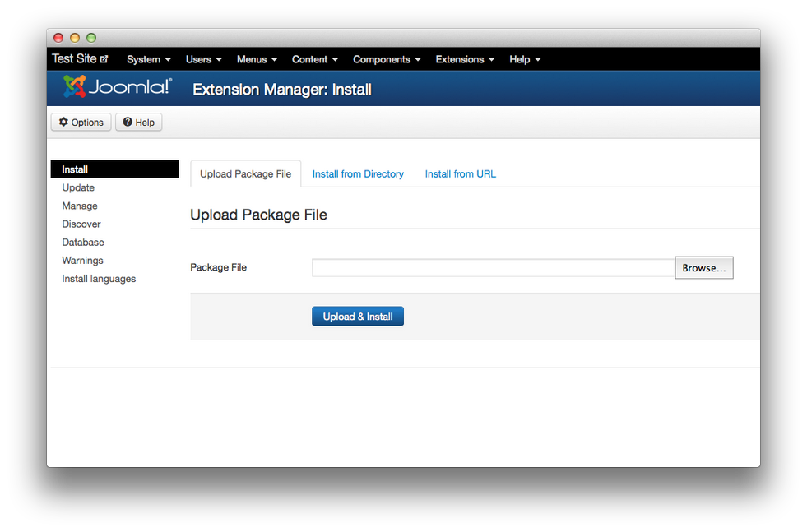The image size is (807, 532).
Task: Click the Upload & Install button
Action: 357,316
